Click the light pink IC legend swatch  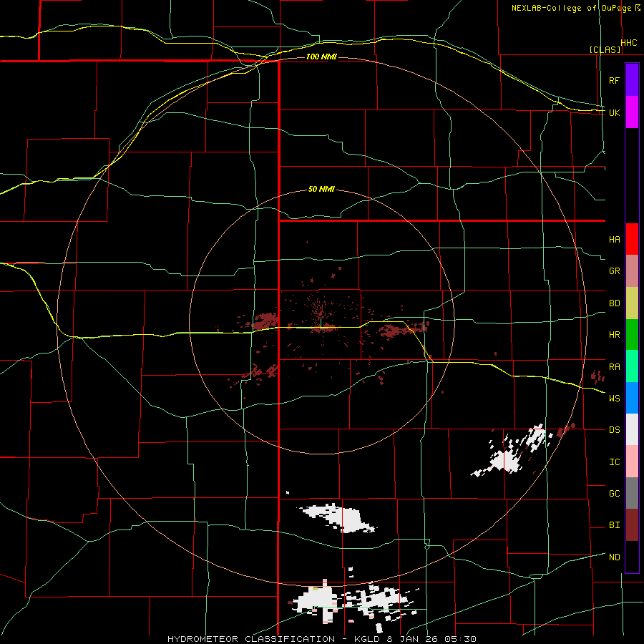tap(632, 462)
